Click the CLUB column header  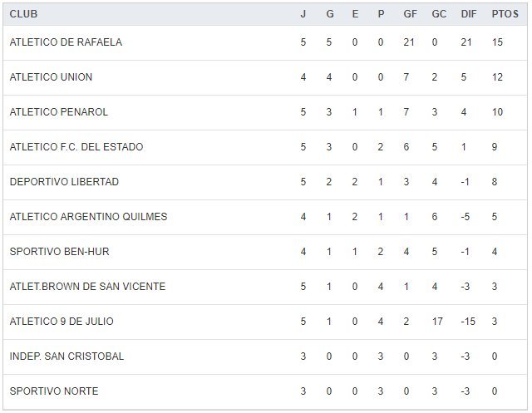pyautogui.click(x=23, y=14)
